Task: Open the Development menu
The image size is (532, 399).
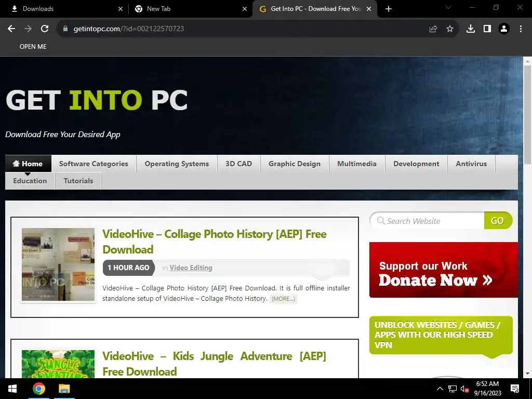Action: 416,164
